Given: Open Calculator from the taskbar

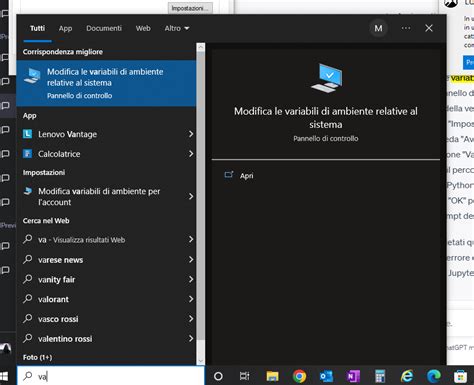Looking at the screenshot, I should (x=380, y=376).
